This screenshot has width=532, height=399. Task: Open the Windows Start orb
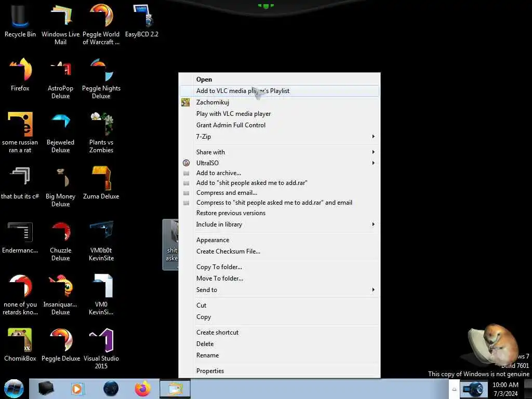[x=14, y=389]
